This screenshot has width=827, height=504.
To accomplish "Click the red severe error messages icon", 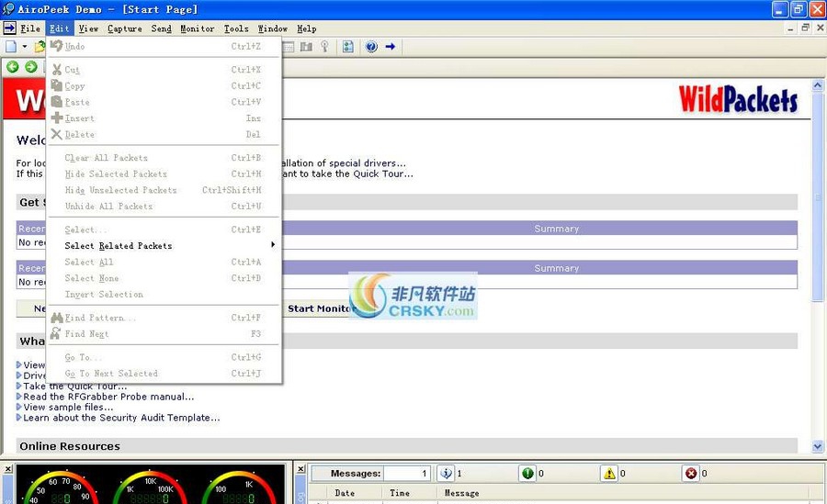I will coord(690,474).
